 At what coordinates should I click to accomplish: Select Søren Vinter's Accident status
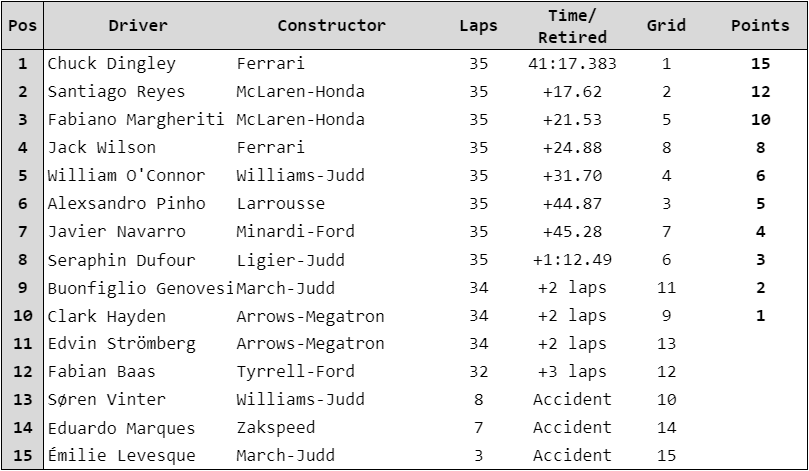(572, 400)
